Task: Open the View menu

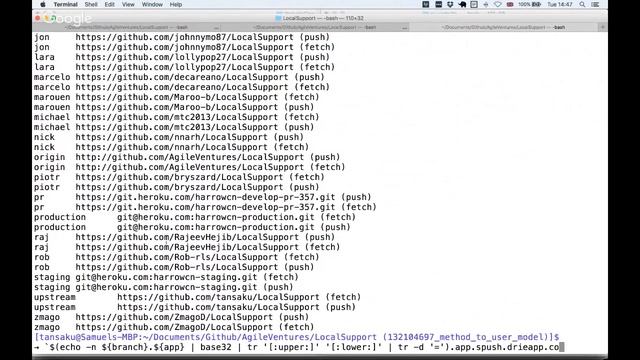Action: pos(128,4)
